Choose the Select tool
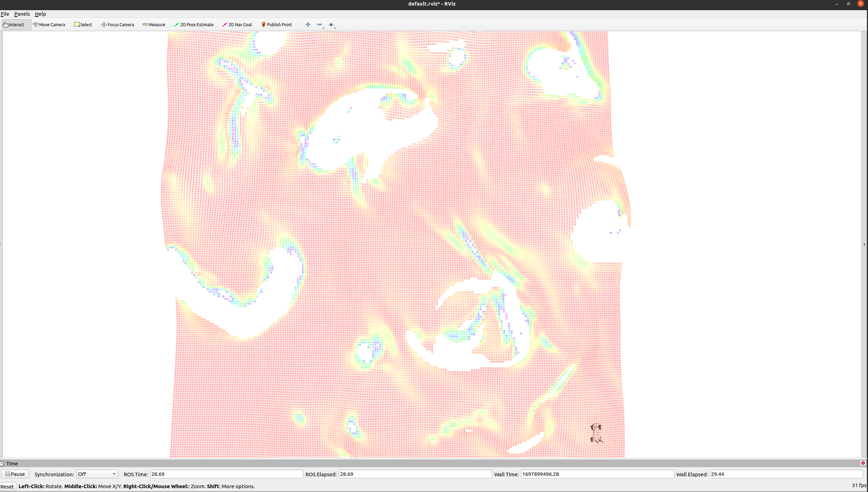 [x=83, y=25]
